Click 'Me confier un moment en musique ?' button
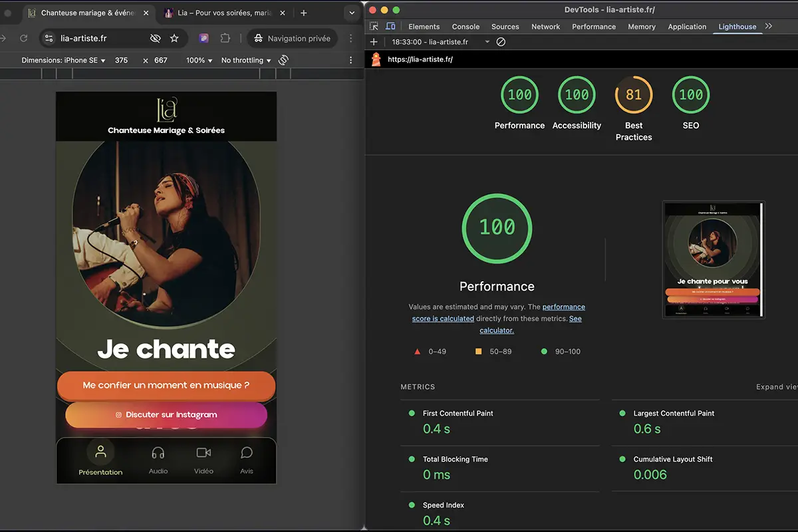This screenshot has width=798, height=532. (166, 386)
